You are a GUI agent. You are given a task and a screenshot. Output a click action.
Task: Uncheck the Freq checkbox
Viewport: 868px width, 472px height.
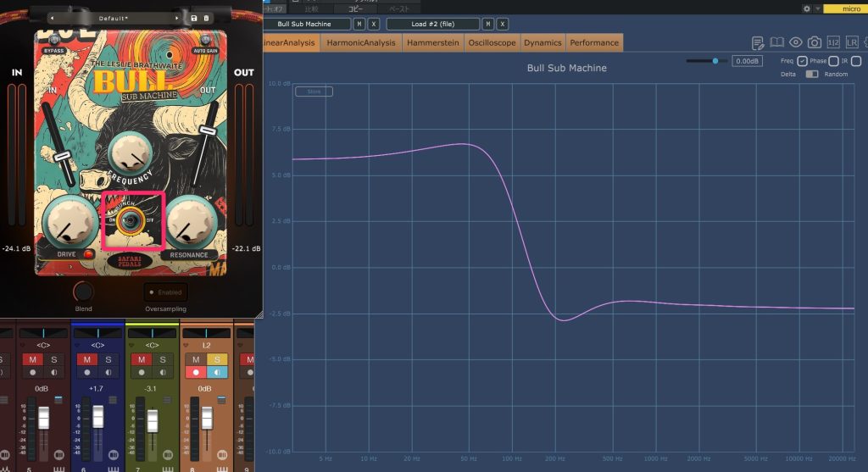pyautogui.click(x=802, y=61)
